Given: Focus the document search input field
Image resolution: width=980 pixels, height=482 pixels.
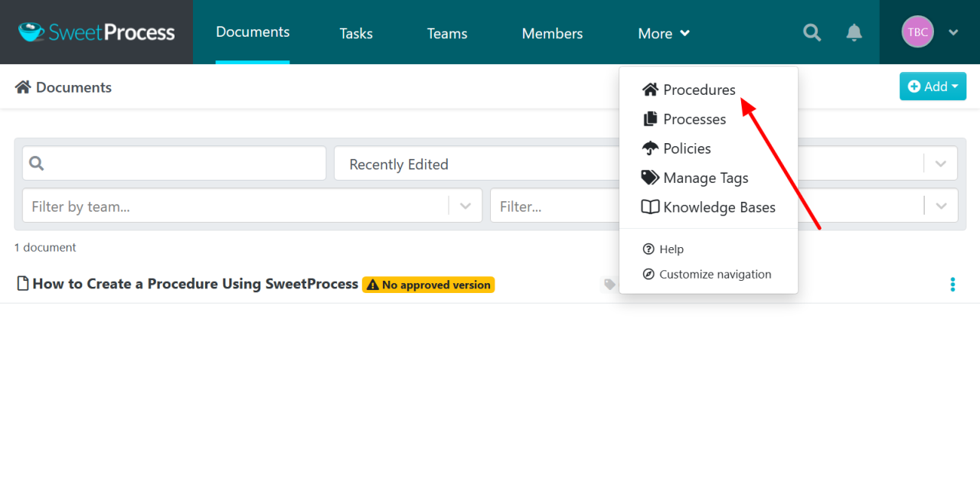Looking at the screenshot, I should pyautogui.click(x=175, y=164).
